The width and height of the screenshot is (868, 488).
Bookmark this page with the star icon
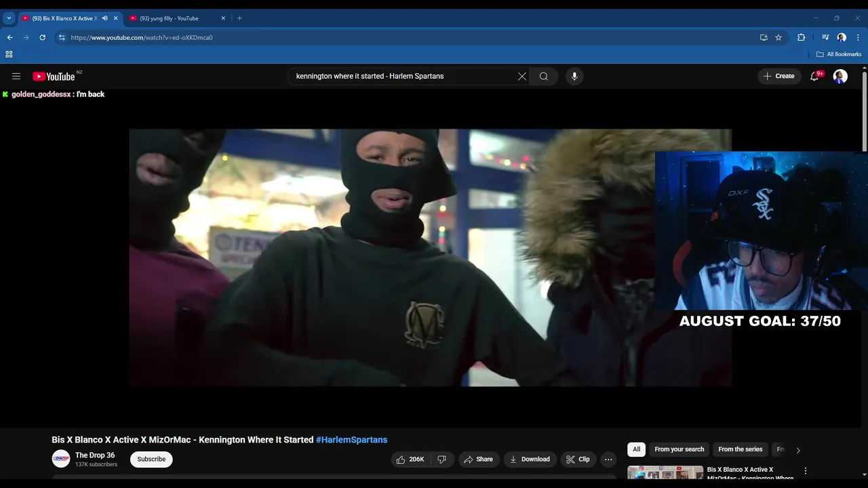click(778, 37)
